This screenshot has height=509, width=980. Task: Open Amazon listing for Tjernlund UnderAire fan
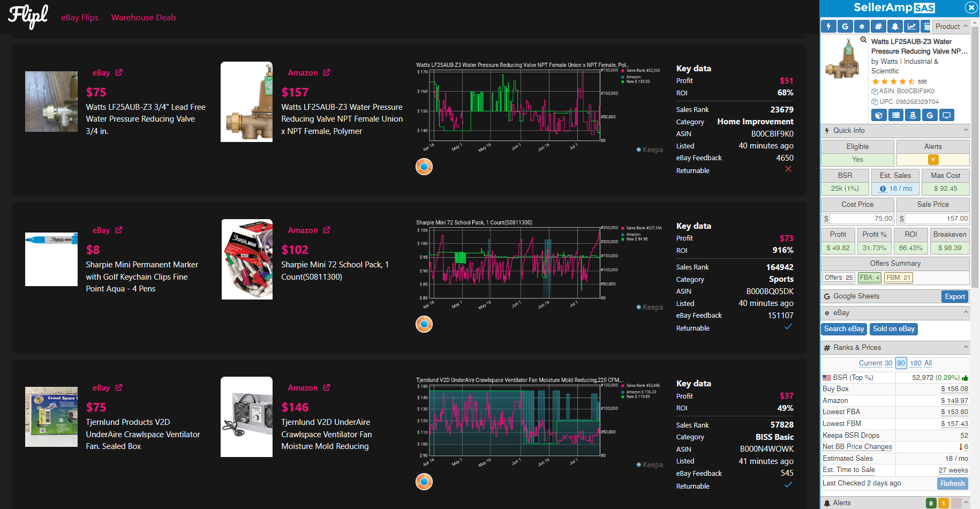click(309, 388)
